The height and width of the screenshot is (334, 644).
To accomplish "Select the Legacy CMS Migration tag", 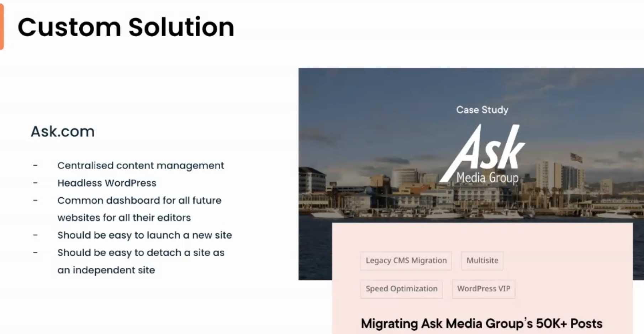I will tap(406, 261).
